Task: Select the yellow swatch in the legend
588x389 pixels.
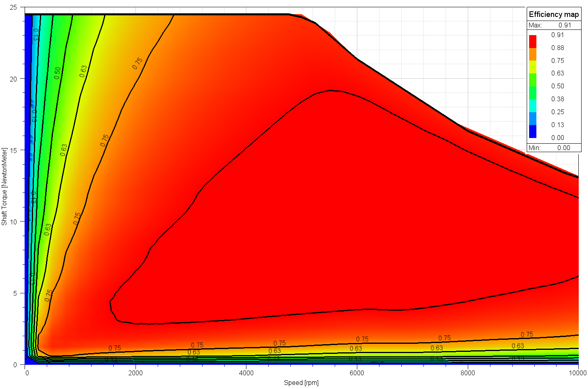Action: point(532,67)
